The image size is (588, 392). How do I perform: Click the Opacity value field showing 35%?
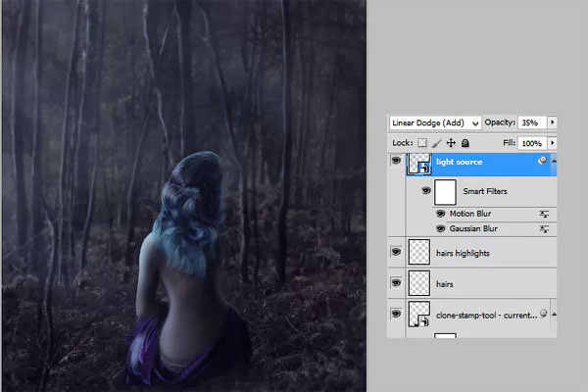click(532, 122)
